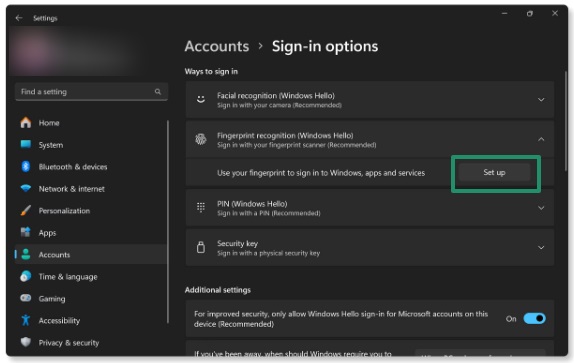
Task: Click the Gaming controller icon
Action: (x=26, y=298)
